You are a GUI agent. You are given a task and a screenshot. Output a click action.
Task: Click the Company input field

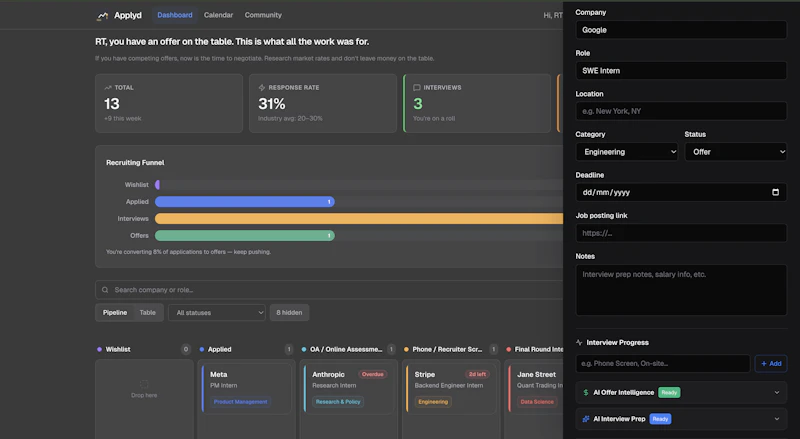tap(681, 30)
